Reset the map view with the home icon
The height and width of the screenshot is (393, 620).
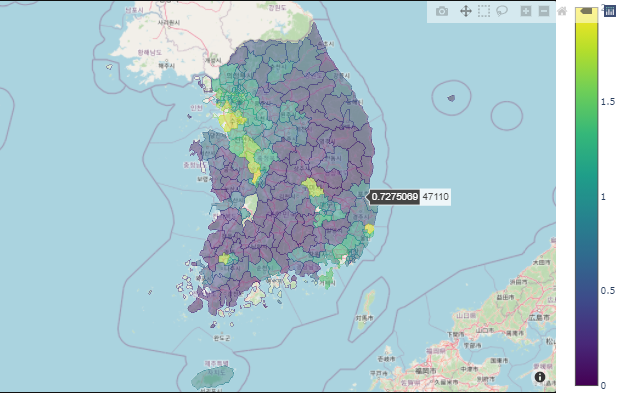(562, 11)
